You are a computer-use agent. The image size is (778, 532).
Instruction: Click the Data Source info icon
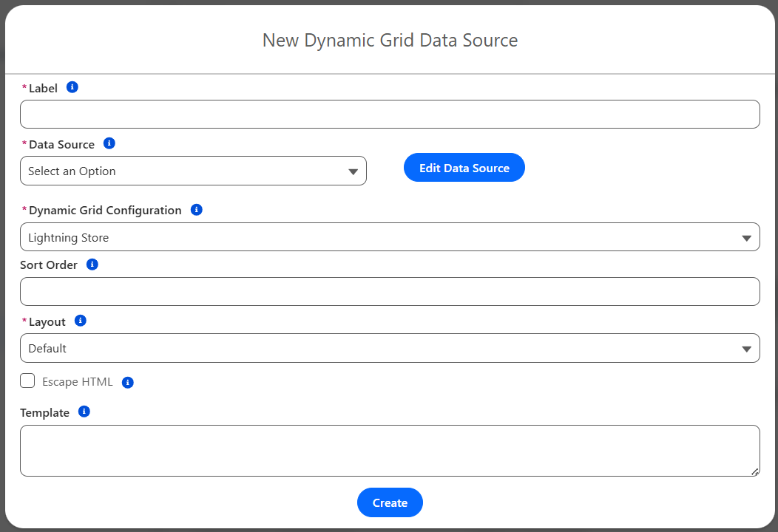[109, 143]
